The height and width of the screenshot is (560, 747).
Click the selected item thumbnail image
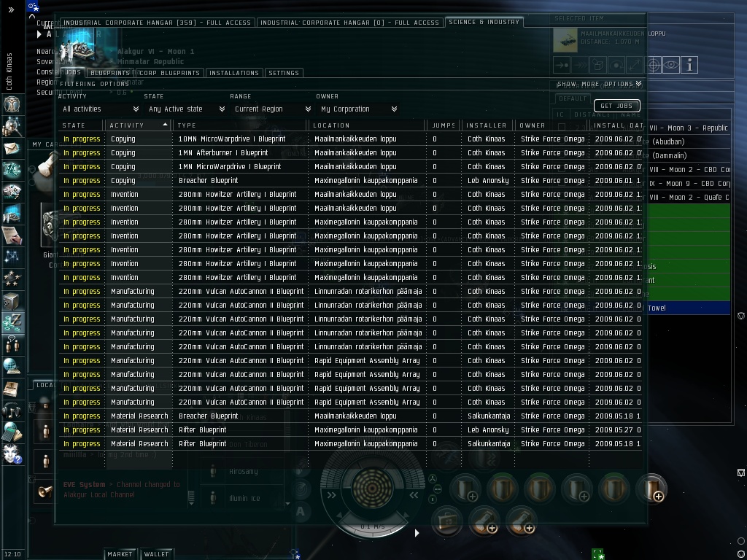(565, 40)
